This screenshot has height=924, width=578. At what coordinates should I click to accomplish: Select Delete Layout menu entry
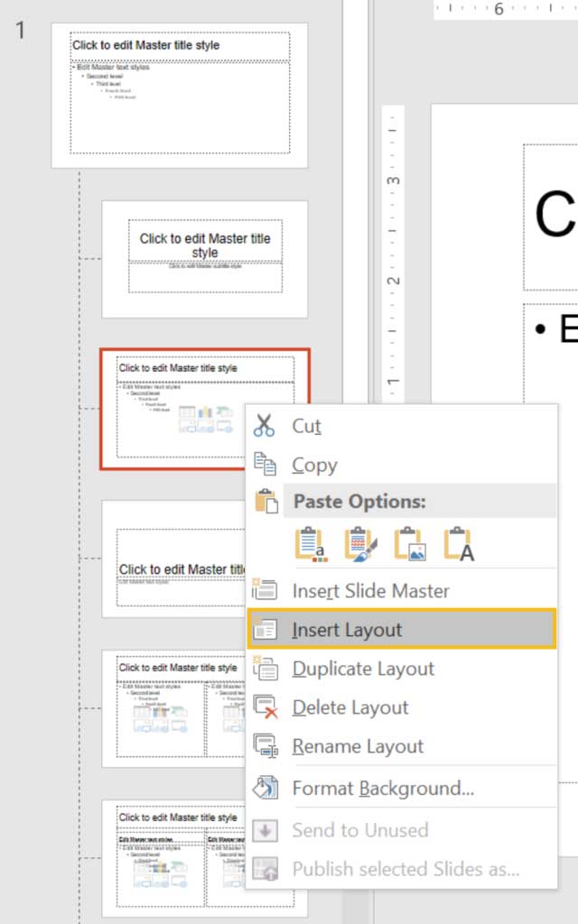pyautogui.click(x=402, y=707)
